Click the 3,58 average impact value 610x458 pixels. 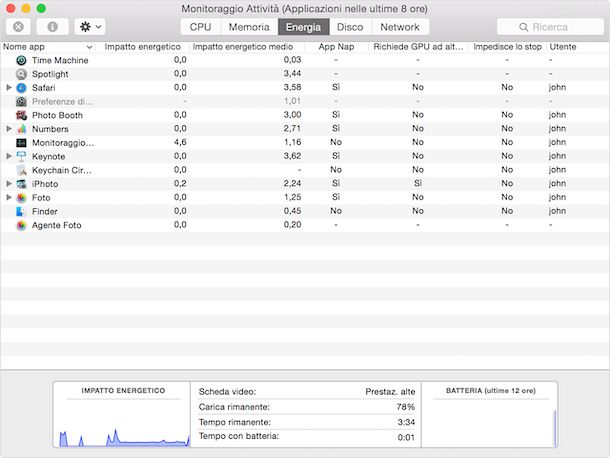pos(293,87)
